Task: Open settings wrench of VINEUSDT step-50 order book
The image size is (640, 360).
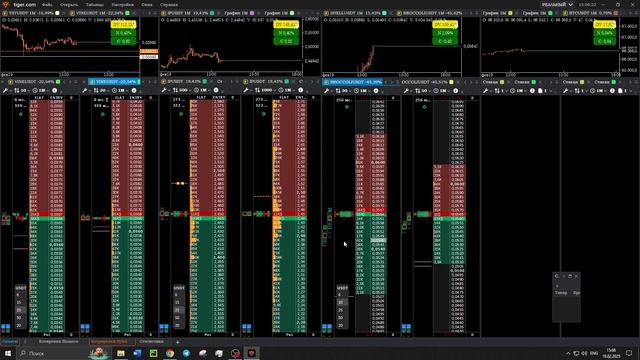Action: [x=6, y=90]
